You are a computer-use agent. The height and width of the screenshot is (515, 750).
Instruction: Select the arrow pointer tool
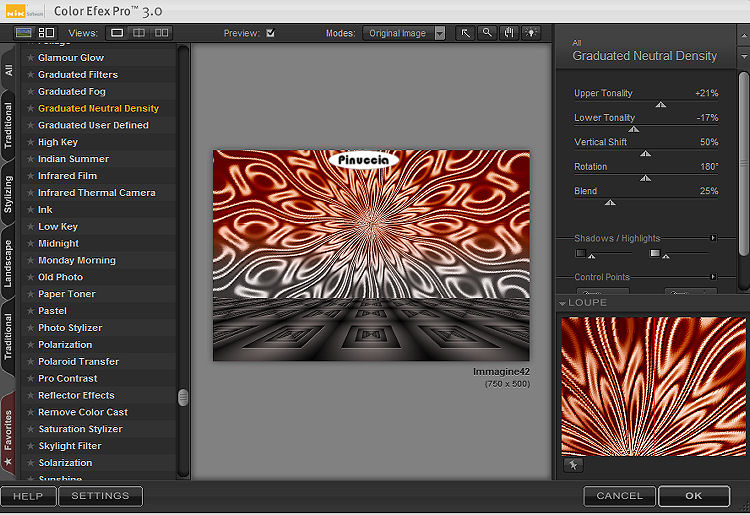pyautogui.click(x=465, y=33)
